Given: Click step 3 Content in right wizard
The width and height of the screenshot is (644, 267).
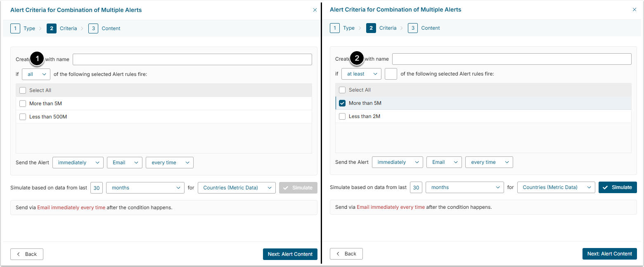Looking at the screenshot, I should point(424,28).
